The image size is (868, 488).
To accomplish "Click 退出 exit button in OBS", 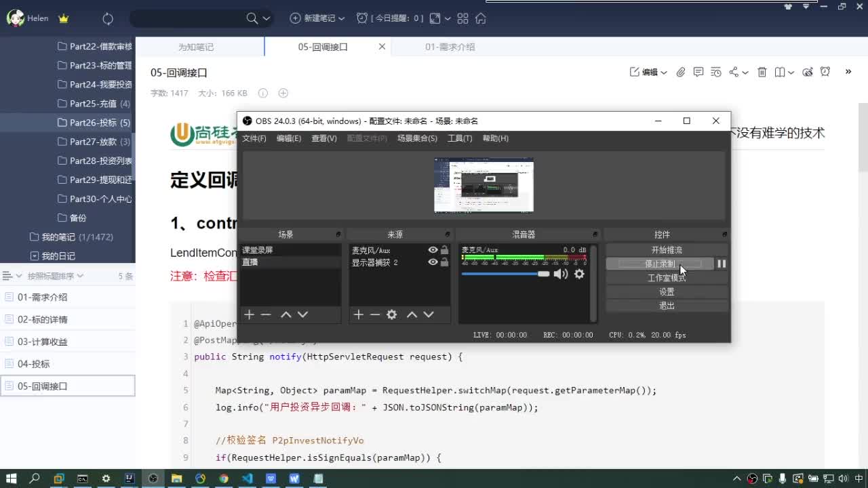I will click(x=667, y=306).
